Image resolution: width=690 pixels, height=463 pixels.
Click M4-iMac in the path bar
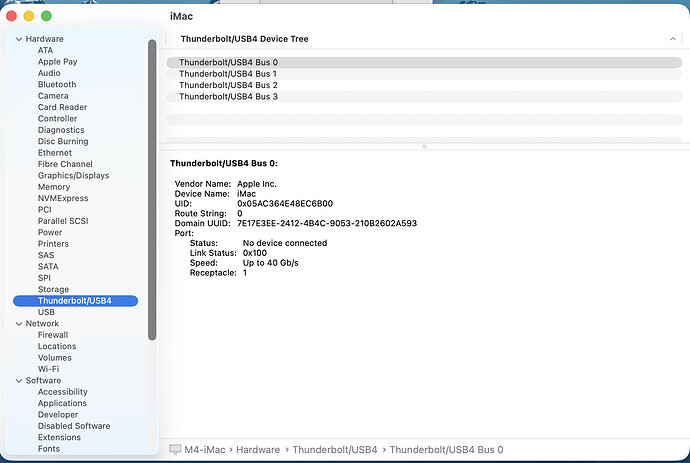[205, 450]
